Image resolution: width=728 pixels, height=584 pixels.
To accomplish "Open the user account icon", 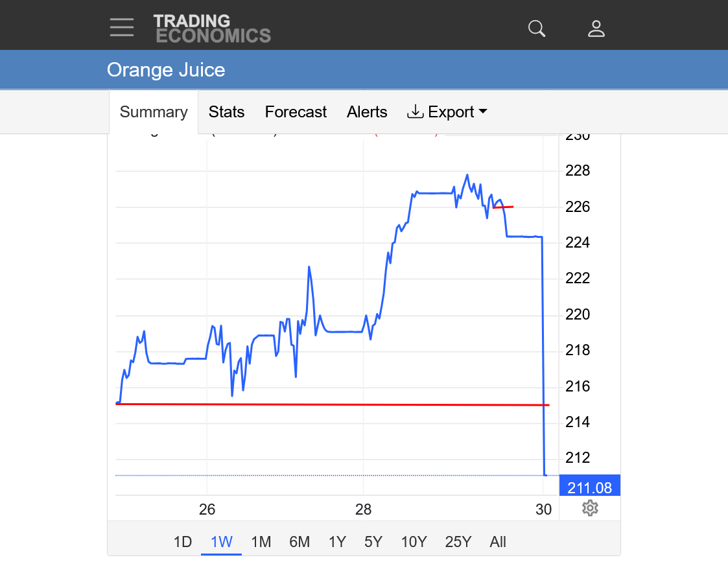I will [x=596, y=29].
